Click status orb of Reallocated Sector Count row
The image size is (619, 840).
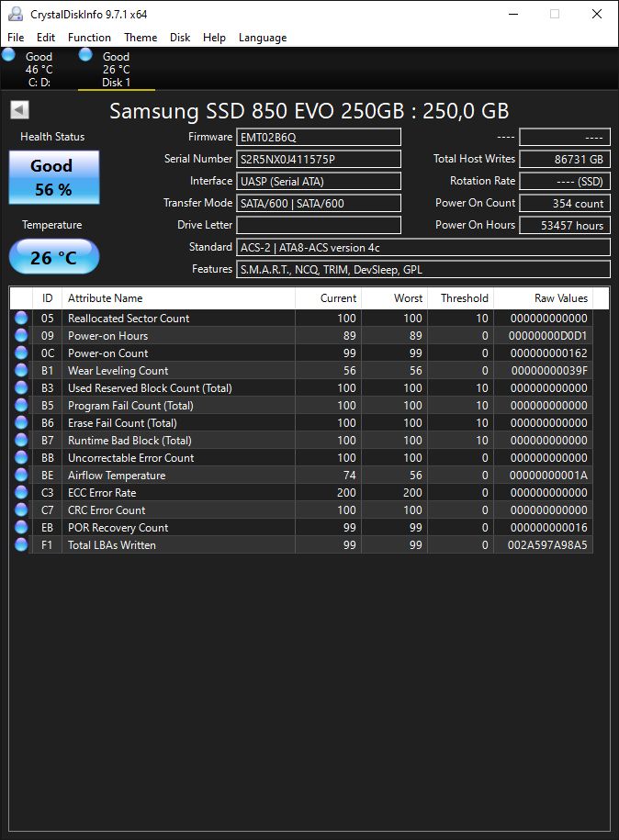21,319
